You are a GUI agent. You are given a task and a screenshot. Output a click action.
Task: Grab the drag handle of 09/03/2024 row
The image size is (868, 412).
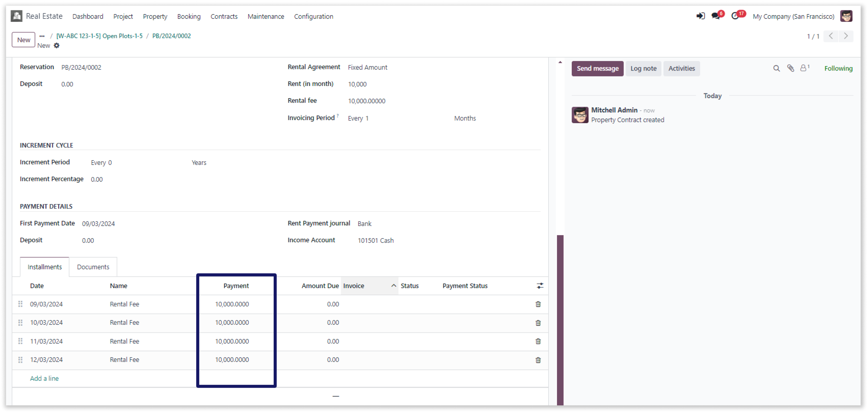click(x=20, y=304)
